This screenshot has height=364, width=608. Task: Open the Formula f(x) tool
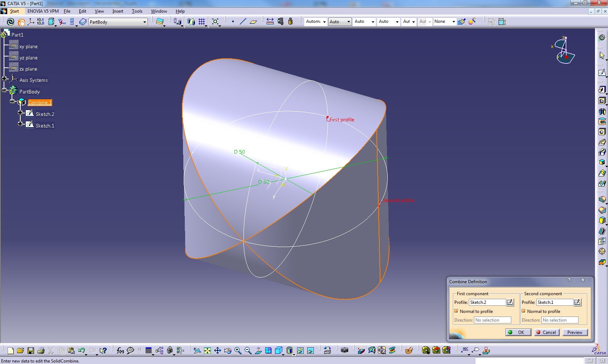pos(120,350)
